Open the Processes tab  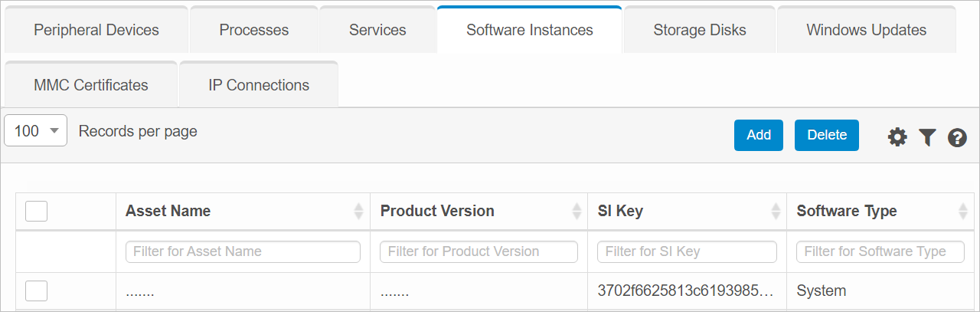point(254,31)
